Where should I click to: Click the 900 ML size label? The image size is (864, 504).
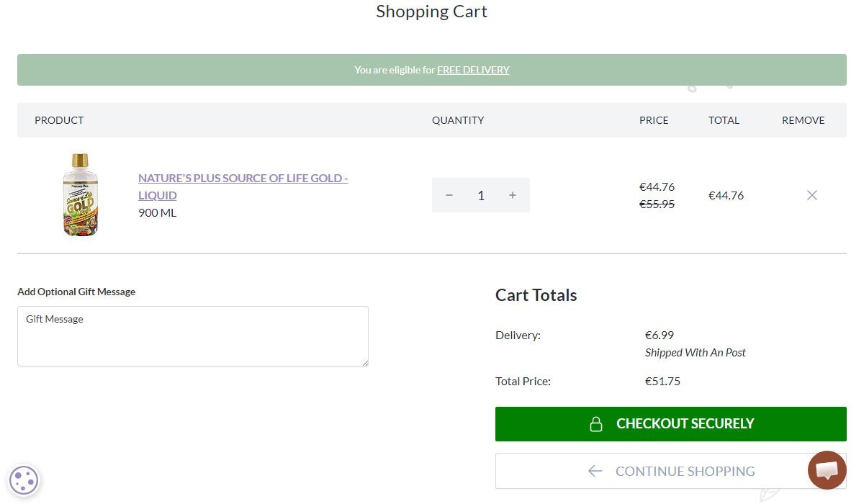[x=157, y=212]
